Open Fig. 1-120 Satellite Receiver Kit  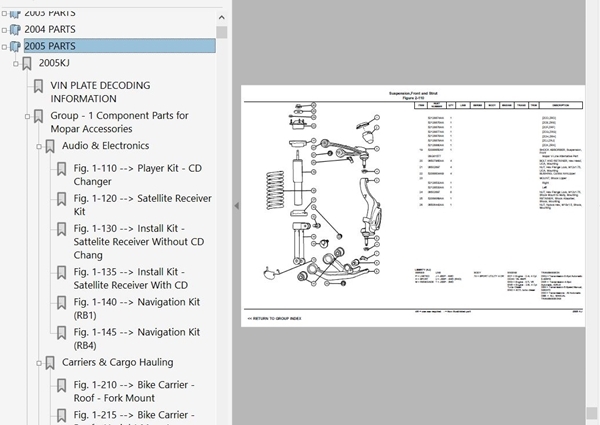pyautogui.click(x=142, y=205)
